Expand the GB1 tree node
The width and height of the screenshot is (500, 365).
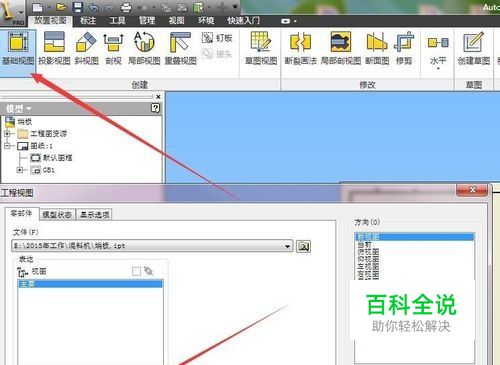20,170
